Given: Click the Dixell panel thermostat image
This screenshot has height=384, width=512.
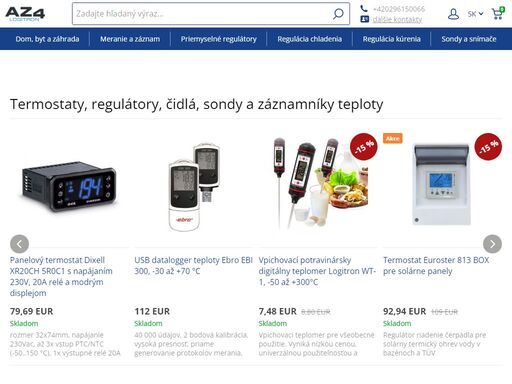Looking at the screenshot, I should pos(69,187).
